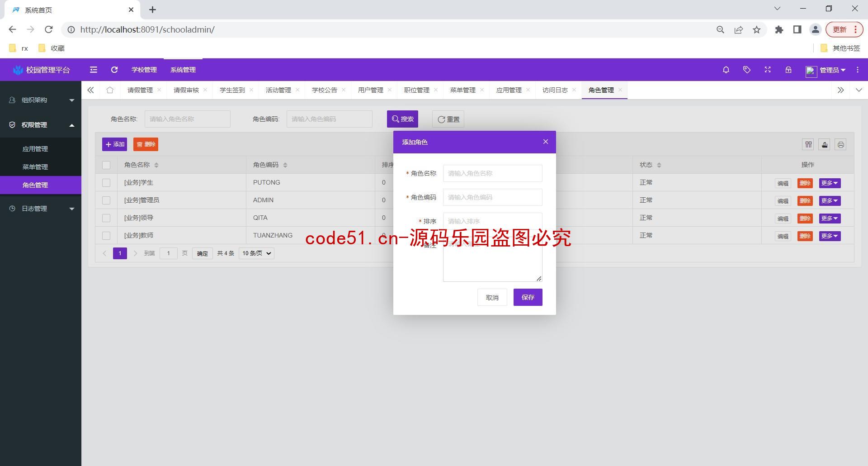Open the vertical dots menu in purple header
Screen dimensions: 868x466
[858, 70]
